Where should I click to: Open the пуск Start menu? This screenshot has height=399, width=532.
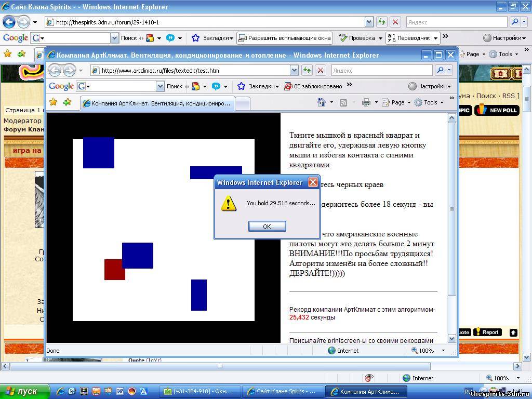(25, 392)
